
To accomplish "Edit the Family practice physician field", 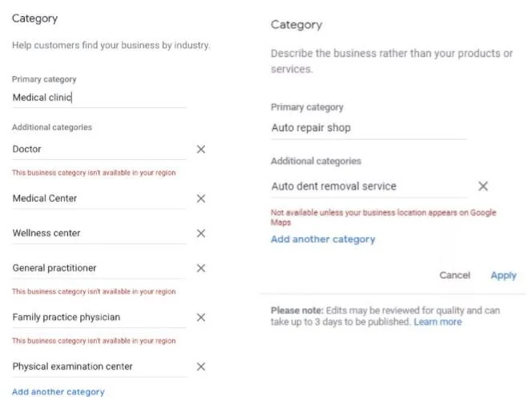I will 99,318.
